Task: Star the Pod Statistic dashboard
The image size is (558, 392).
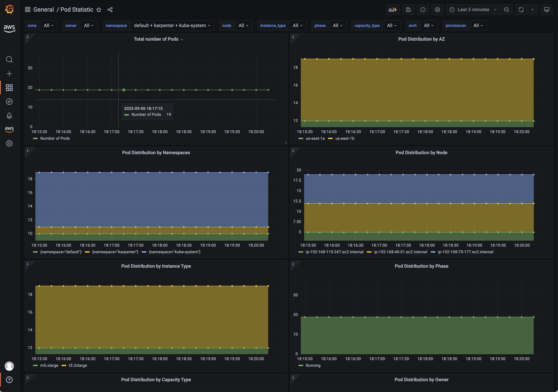Action: (x=99, y=10)
